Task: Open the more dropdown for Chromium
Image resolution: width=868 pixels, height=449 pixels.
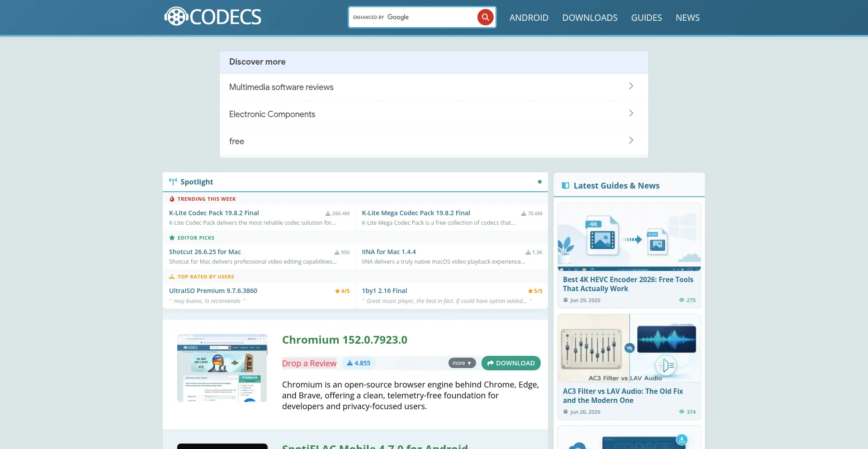Action: pos(462,363)
